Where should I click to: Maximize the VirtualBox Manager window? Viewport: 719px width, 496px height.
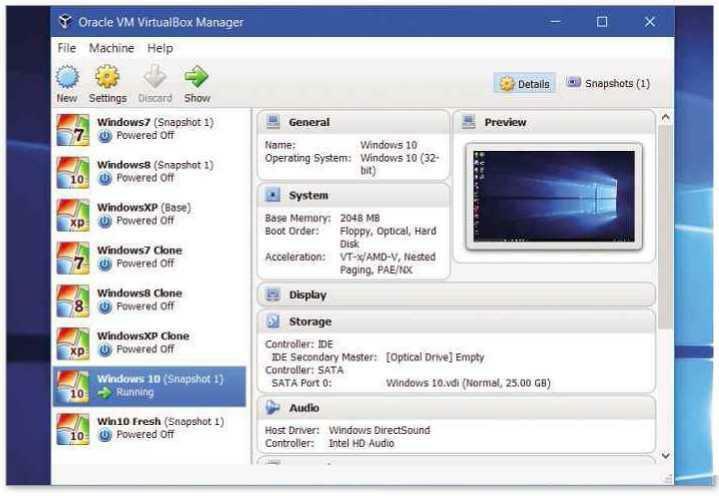[602, 22]
